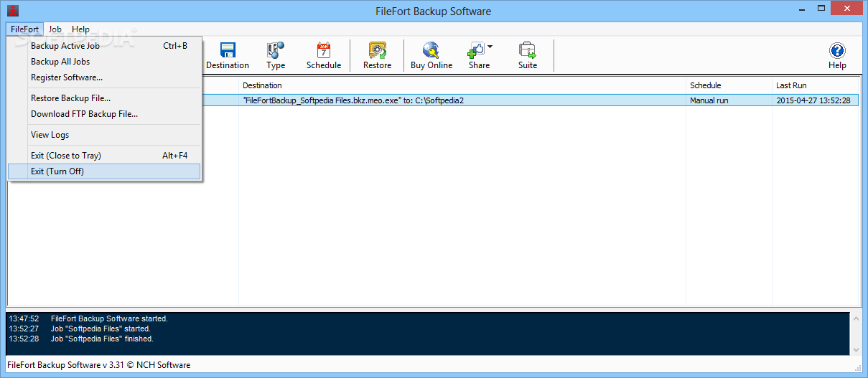Image resolution: width=868 pixels, height=378 pixels.
Task: Click the Share thumbs-up icon
Action: tap(477, 49)
